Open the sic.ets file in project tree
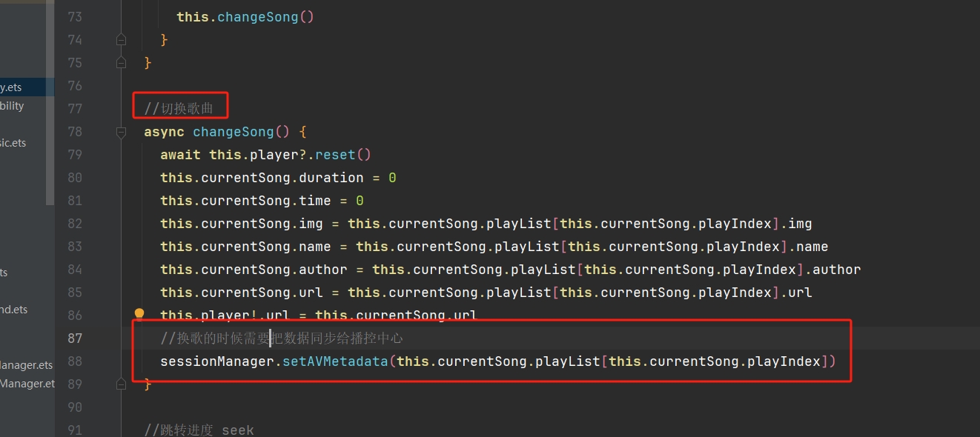Viewport: 980px width, 437px height. tap(13, 143)
